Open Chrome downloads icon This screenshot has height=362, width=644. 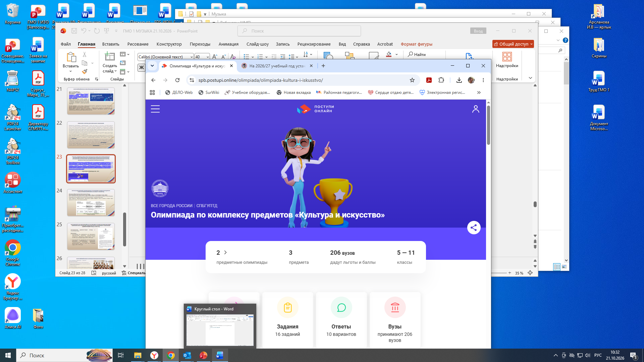click(459, 80)
